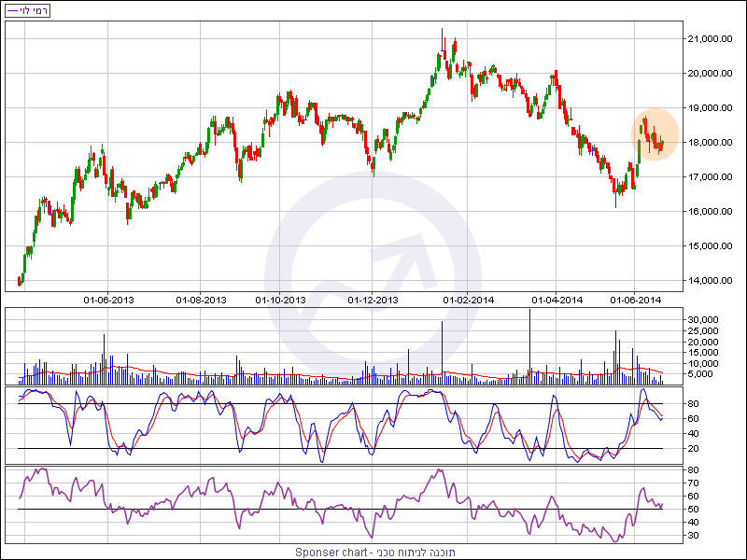Viewport: 747px width, 560px height.
Task: Click the Sponser chart footer caption
Action: pyautogui.click(x=375, y=553)
